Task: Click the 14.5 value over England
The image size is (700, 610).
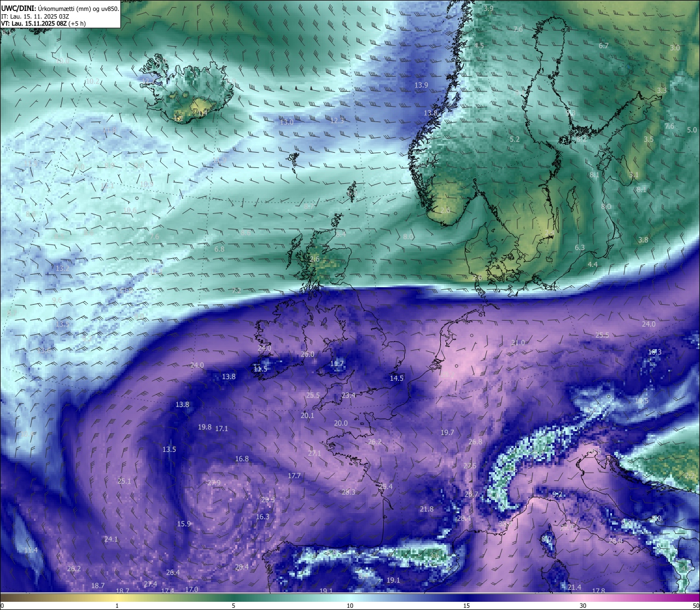Action: coord(396,378)
